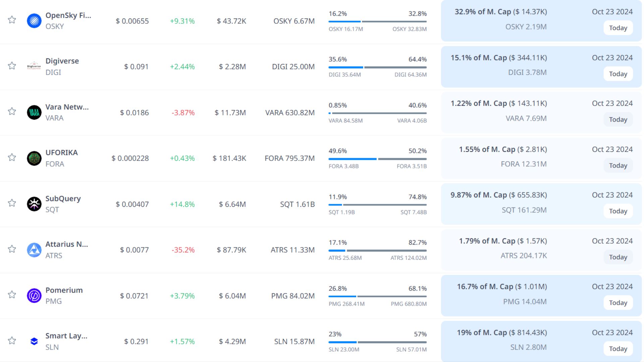The image size is (644, 362).
Task: Click the OpenSky Finance coin logo
Action: click(34, 21)
